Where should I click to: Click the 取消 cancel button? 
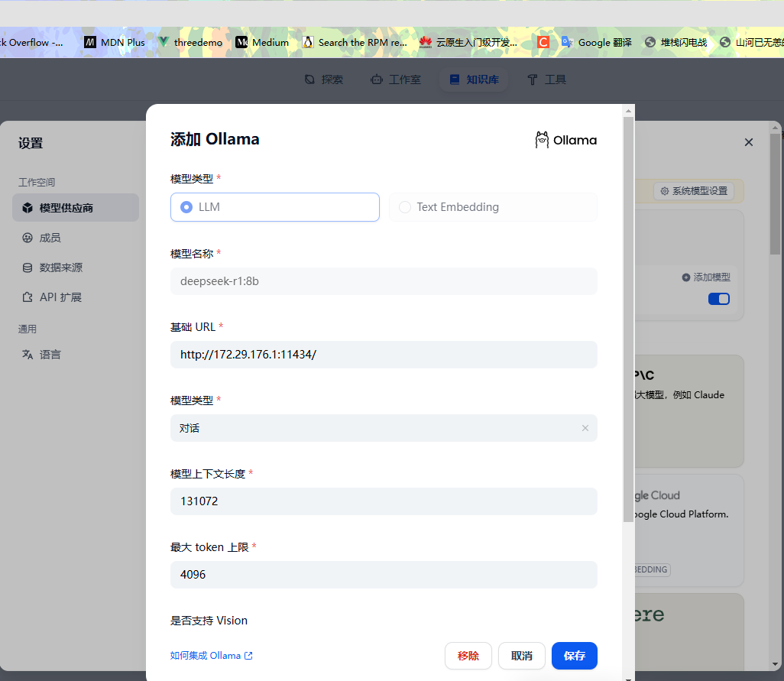click(x=521, y=656)
